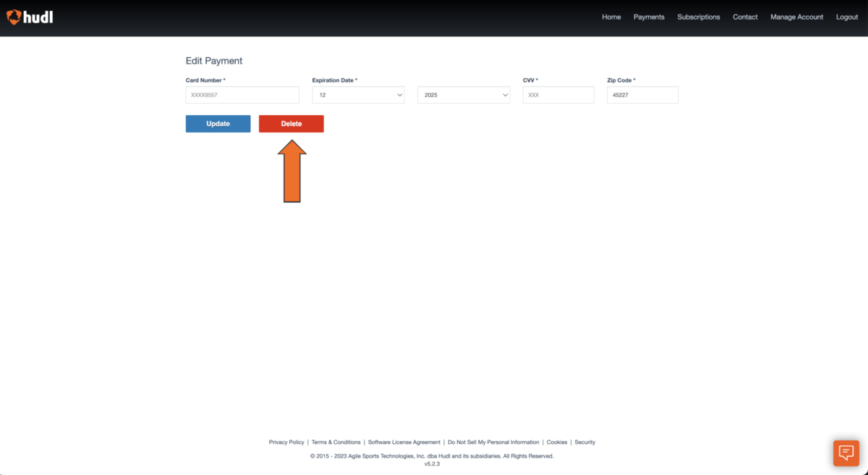Switch to the Payments page

[x=649, y=17]
